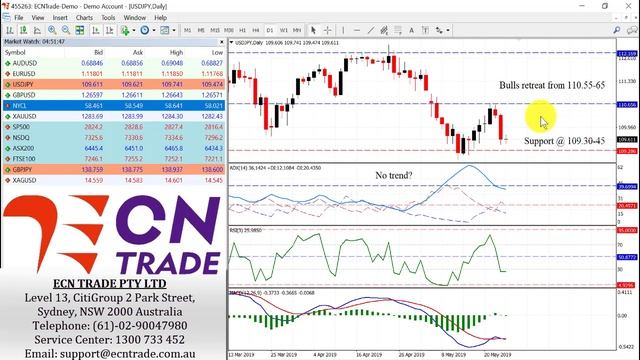Expand the periods dropdown arrow

[x=154, y=30]
